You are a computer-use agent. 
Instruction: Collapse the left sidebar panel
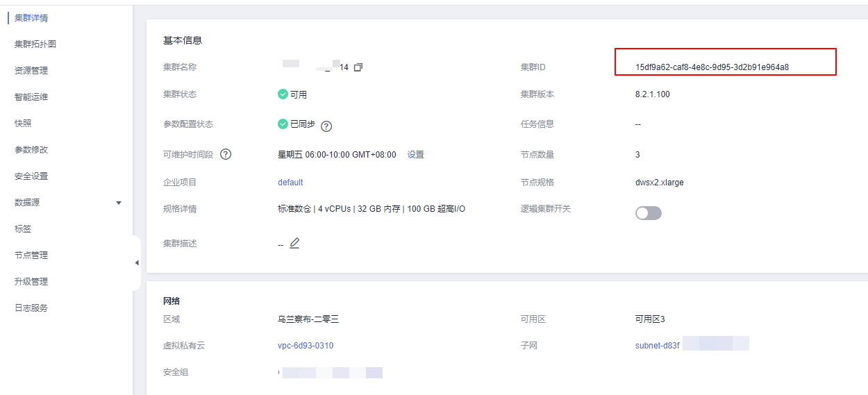click(137, 262)
